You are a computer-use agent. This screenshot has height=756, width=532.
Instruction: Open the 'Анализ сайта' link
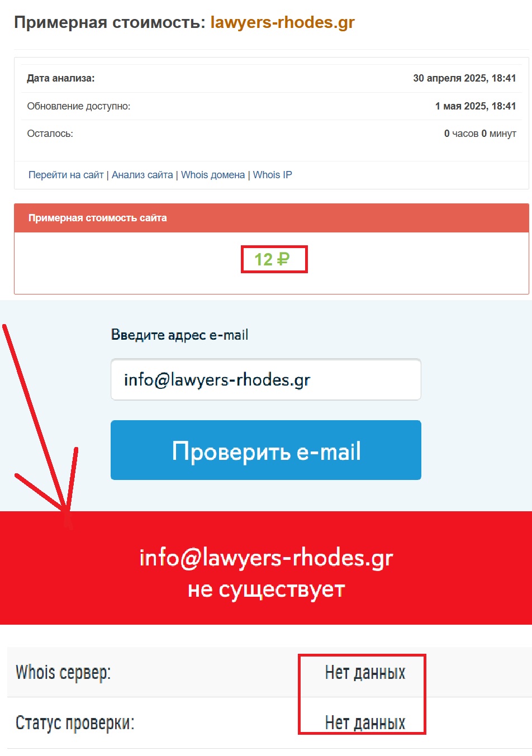142,175
